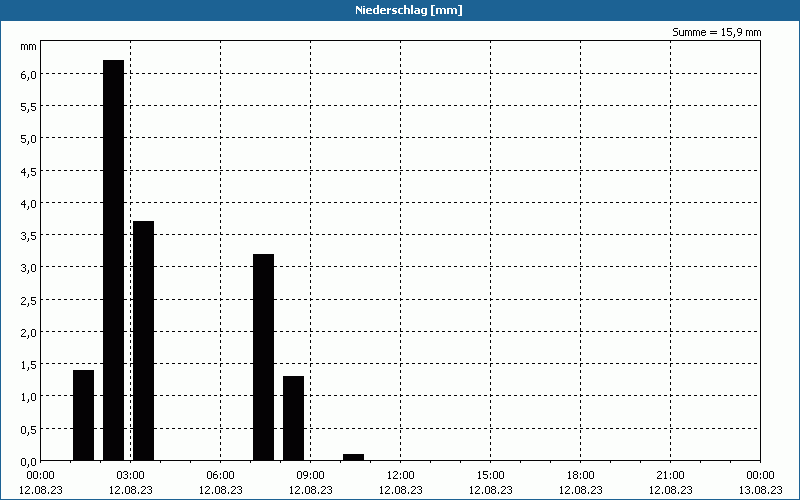The width and height of the screenshot is (800, 500).
Task: Click the mm unit label on y-axis
Action: click(x=29, y=47)
